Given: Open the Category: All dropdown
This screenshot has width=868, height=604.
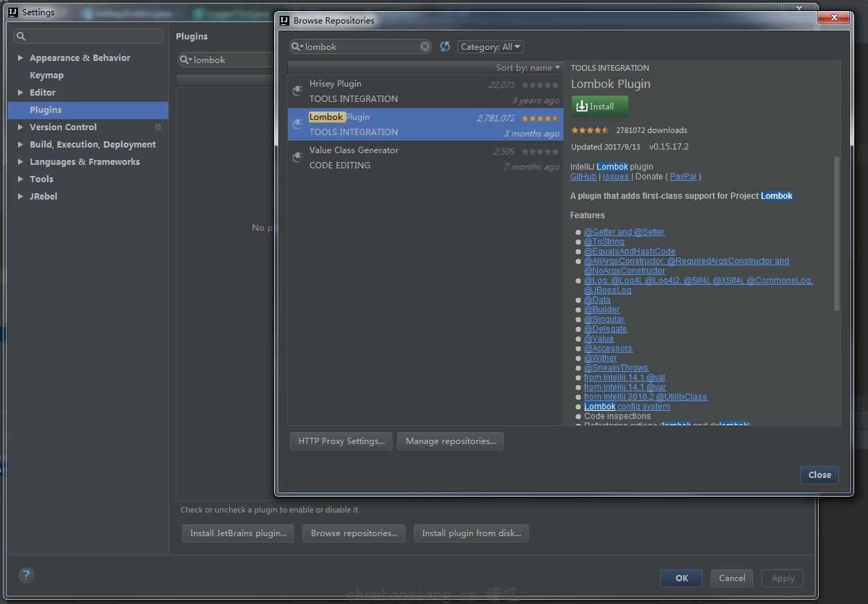Looking at the screenshot, I should point(491,46).
